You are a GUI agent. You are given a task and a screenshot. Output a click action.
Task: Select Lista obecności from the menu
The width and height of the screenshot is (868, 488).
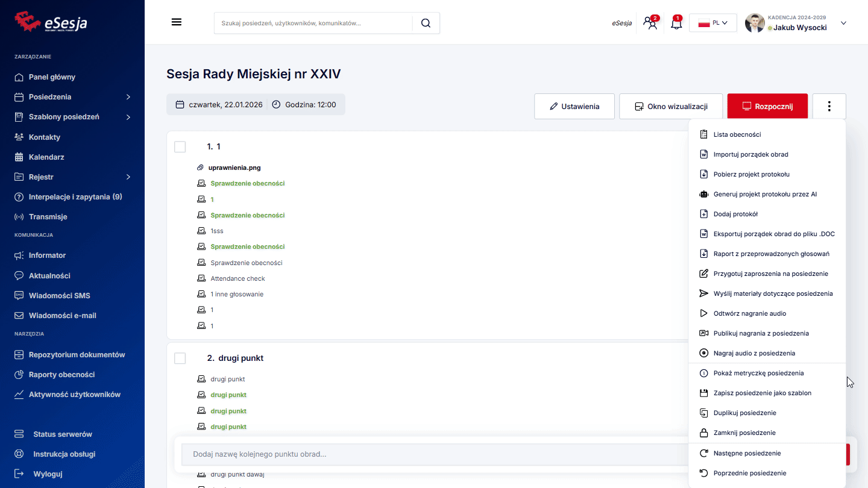(x=737, y=135)
